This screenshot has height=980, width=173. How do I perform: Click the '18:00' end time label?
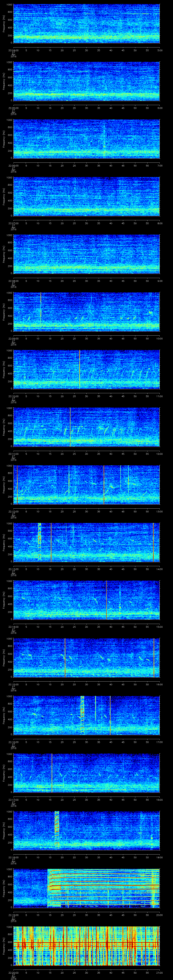(x=159, y=799)
